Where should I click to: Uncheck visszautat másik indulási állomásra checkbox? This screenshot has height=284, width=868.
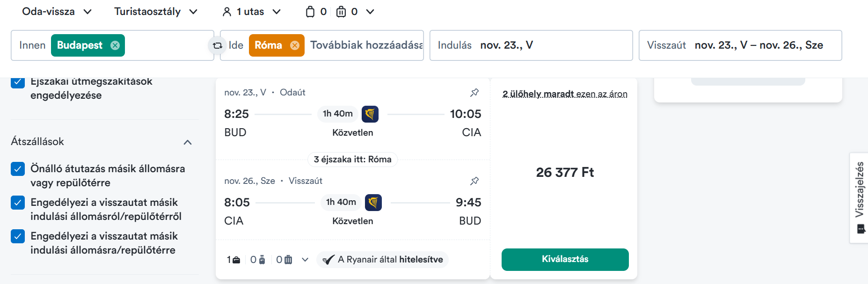click(18, 236)
